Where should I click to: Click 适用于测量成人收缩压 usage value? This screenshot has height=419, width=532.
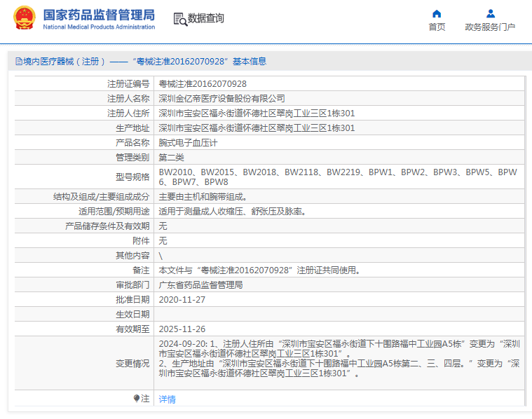232,212
